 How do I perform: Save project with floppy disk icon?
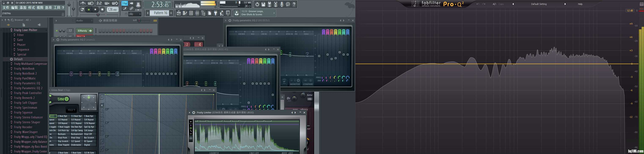click(x=263, y=4)
